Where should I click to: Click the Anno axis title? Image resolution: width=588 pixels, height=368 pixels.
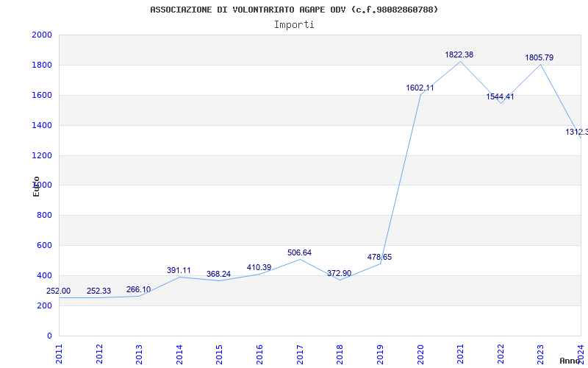pyautogui.click(x=570, y=361)
